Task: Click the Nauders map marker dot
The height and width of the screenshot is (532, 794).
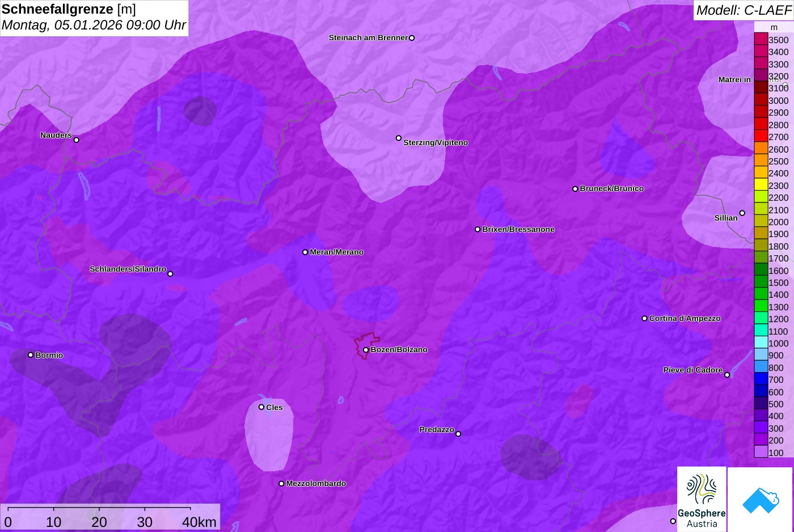Action: pos(77,140)
